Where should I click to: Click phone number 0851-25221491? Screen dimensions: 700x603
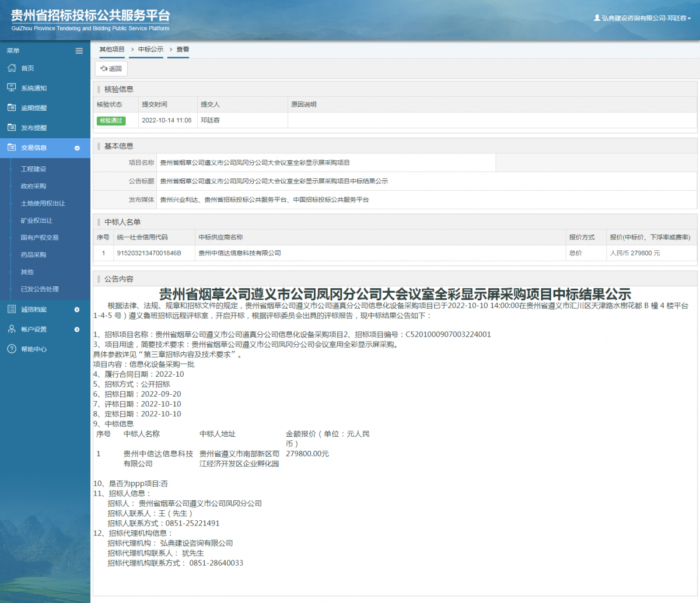tap(192, 523)
